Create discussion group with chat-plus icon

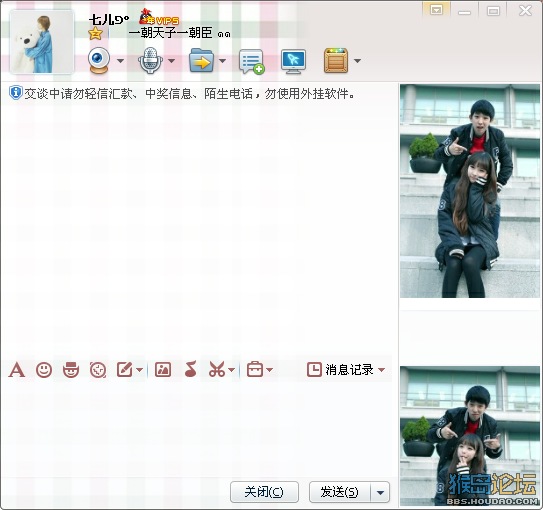pyautogui.click(x=252, y=62)
